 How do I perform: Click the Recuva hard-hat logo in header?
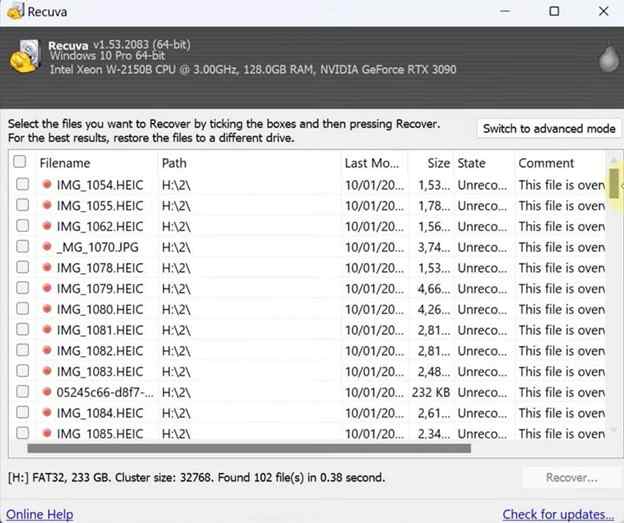coord(25,57)
